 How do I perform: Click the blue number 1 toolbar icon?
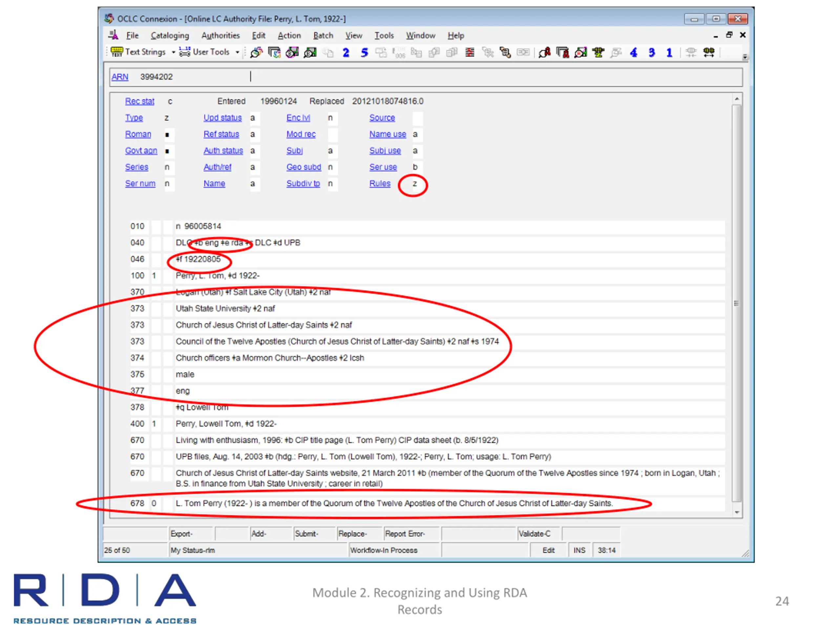pyautogui.click(x=669, y=52)
